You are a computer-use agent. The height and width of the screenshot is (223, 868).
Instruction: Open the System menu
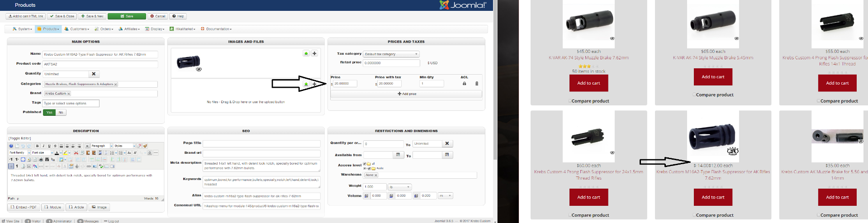pos(22,29)
